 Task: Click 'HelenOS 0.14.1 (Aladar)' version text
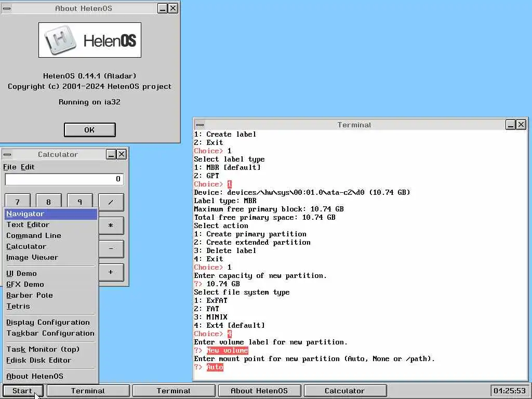(89, 76)
